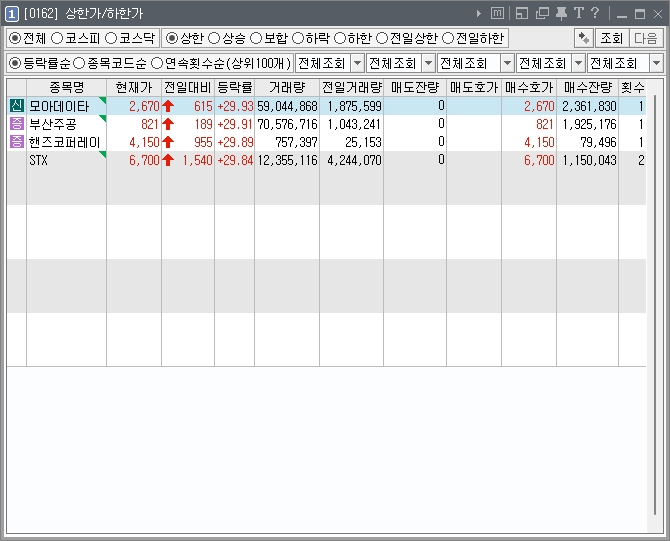Select the 코스피 radio button

(57, 38)
